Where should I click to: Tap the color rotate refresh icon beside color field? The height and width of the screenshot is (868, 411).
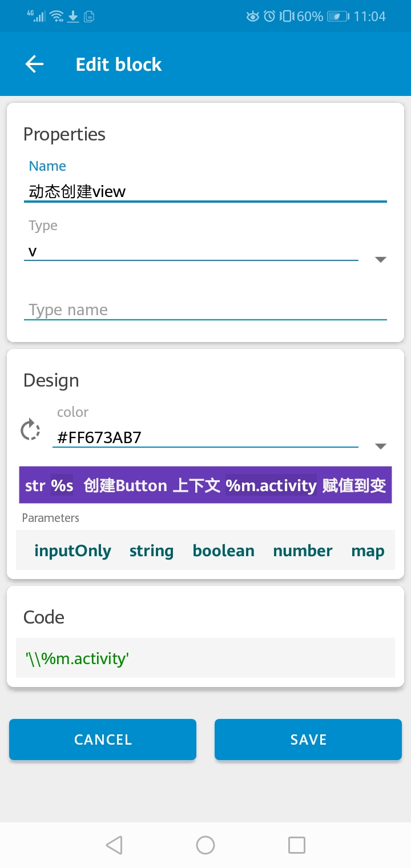pos(30,429)
